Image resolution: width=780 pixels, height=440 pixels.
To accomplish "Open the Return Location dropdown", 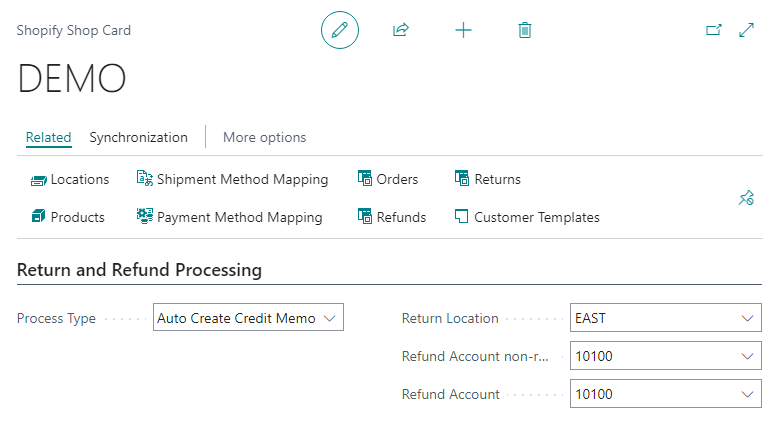I will tap(747, 318).
